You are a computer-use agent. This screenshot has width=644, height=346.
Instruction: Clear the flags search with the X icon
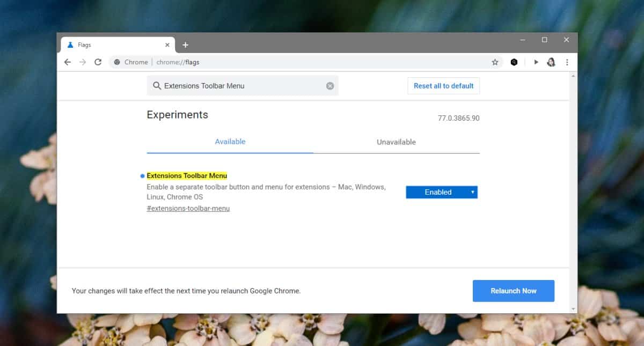[x=330, y=86]
